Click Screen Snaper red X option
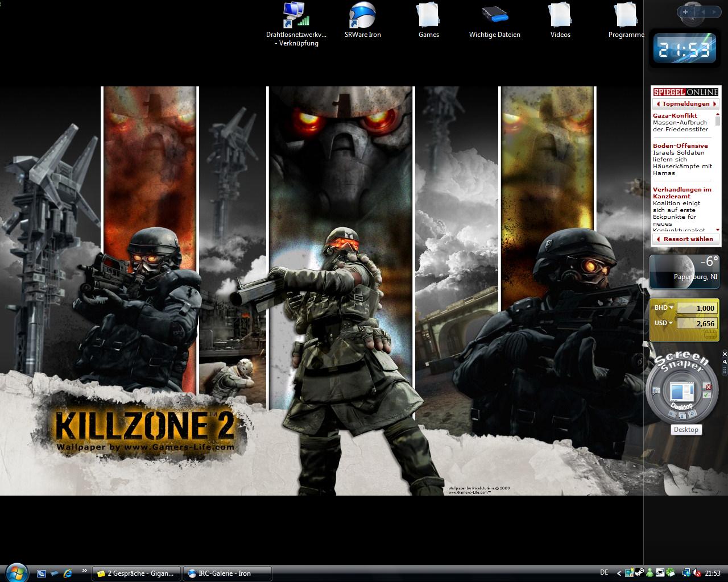Image resolution: width=728 pixels, height=582 pixels. click(709, 386)
